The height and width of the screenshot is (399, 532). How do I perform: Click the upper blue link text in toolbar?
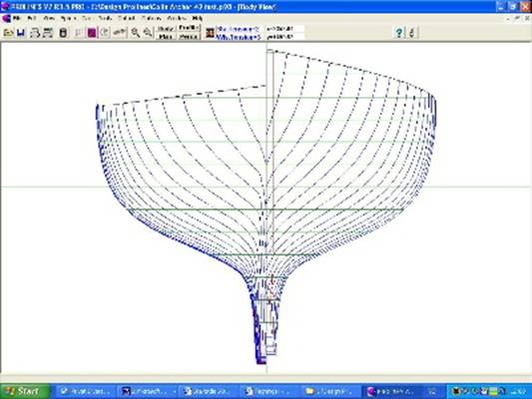pyautogui.click(x=238, y=29)
